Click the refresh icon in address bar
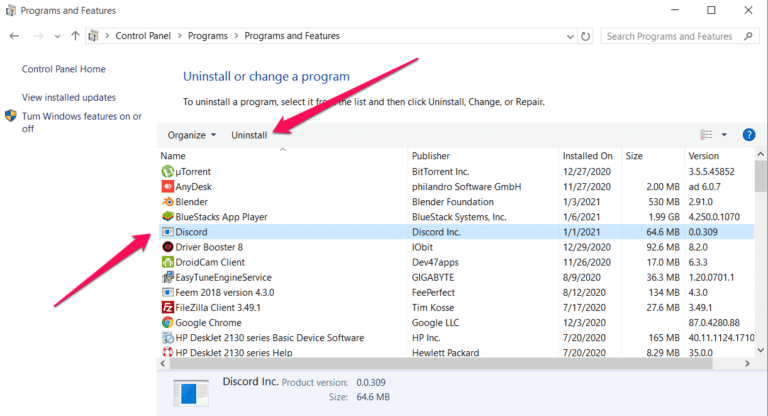Image resolution: width=768 pixels, height=416 pixels. (585, 36)
